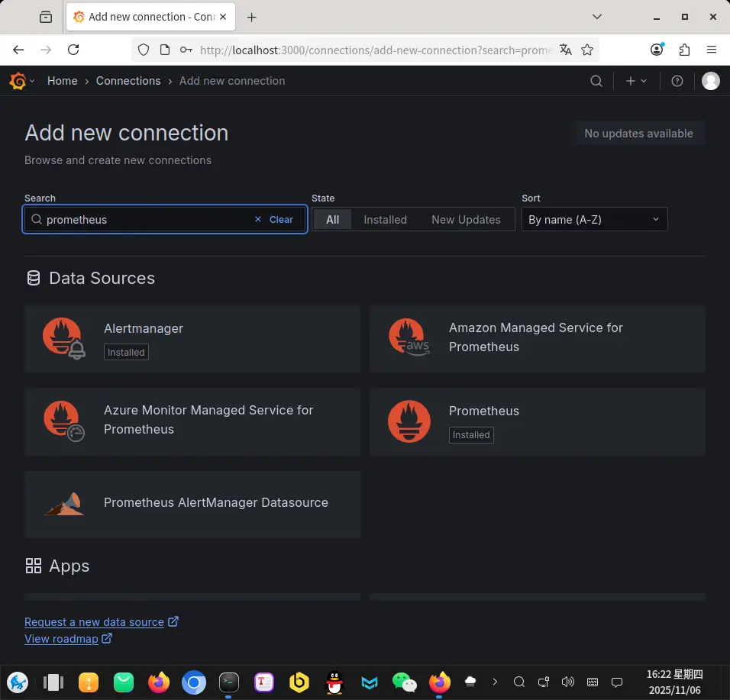
Task: Open the help question mark icon
Action: click(677, 81)
